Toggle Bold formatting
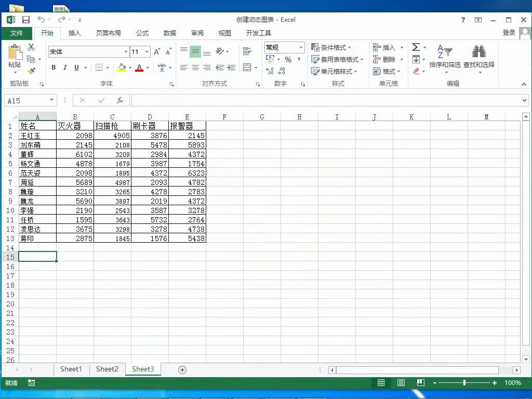Viewport: 532px width, 399px height. pyautogui.click(x=54, y=67)
